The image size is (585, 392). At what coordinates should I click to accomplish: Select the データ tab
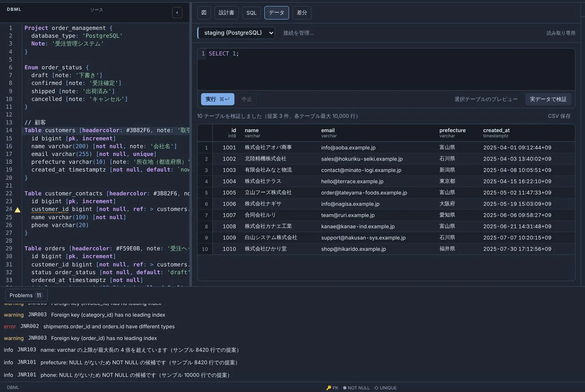tap(277, 13)
